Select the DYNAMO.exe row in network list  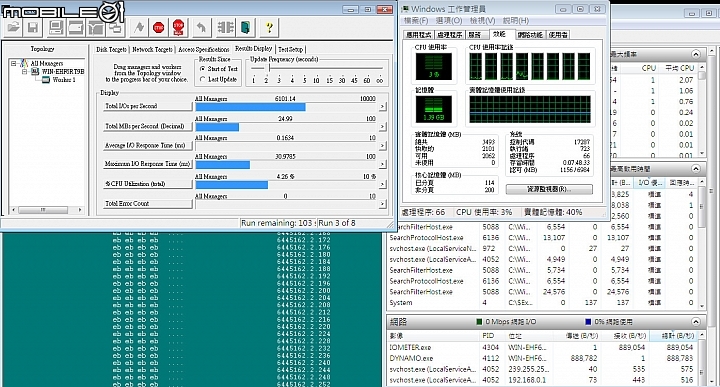542,358
